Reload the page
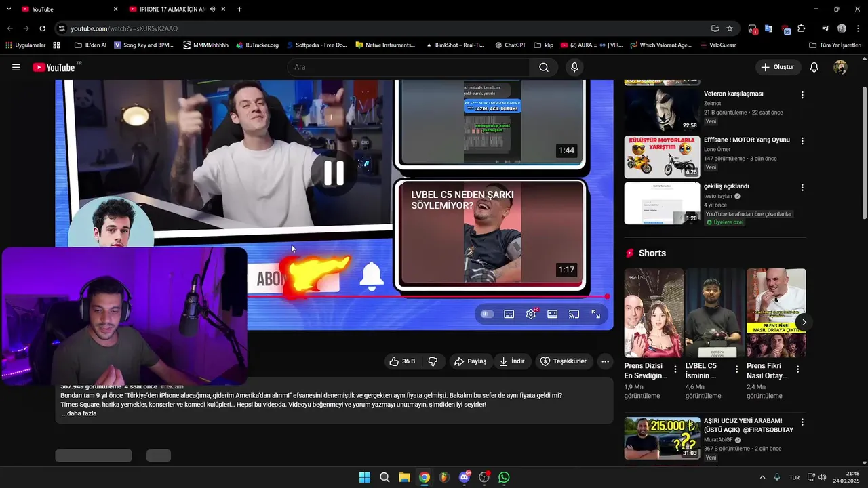This screenshot has height=488, width=868. [x=42, y=28]
